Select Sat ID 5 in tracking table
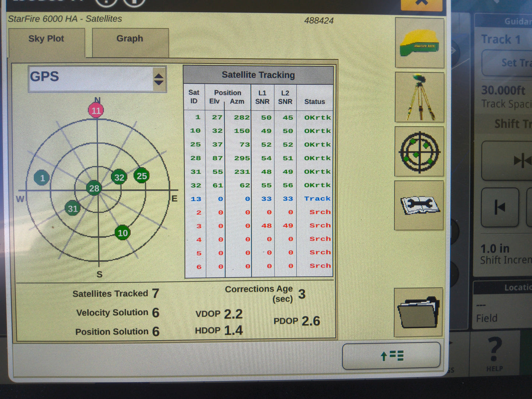The image size is (532, 399). coord(199,253)
